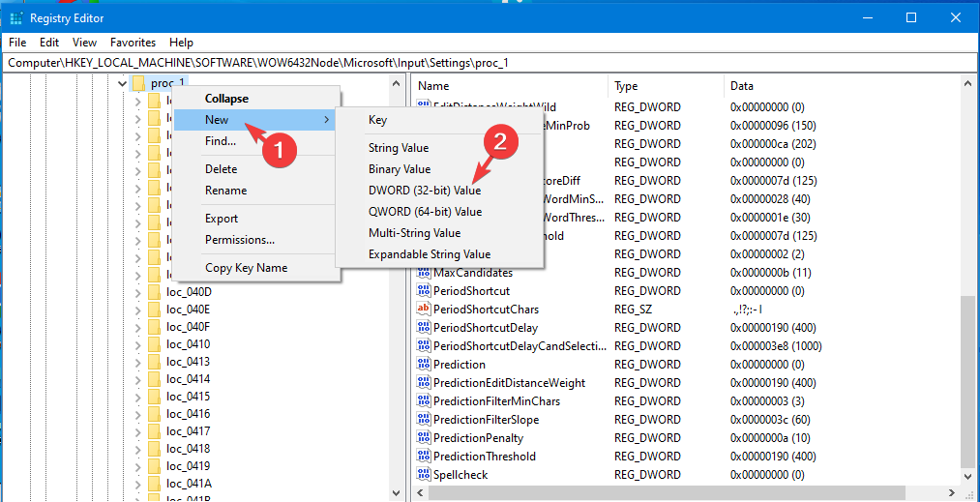Click the DWORD icon of PredictionPenalty
980x502 pixels.
[424, 437]
